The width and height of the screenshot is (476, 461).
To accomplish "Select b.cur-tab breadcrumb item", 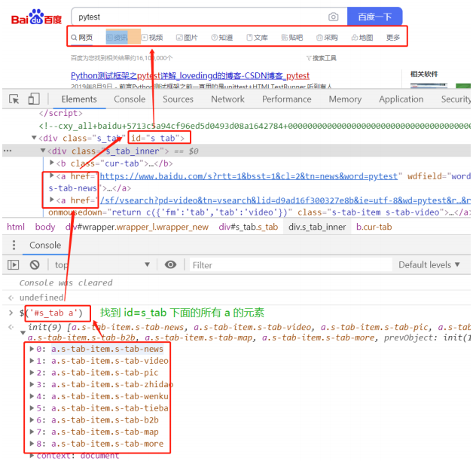I will tap(374, 227).
